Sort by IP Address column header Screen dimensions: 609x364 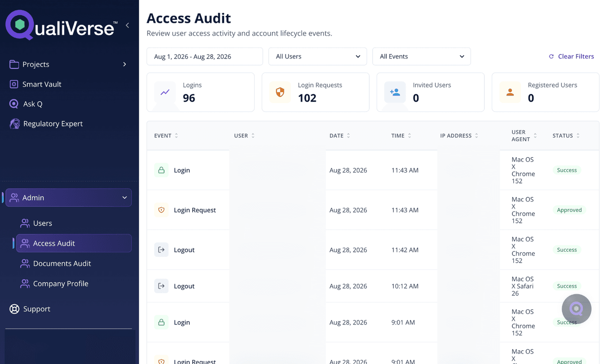tap(459, 136)
